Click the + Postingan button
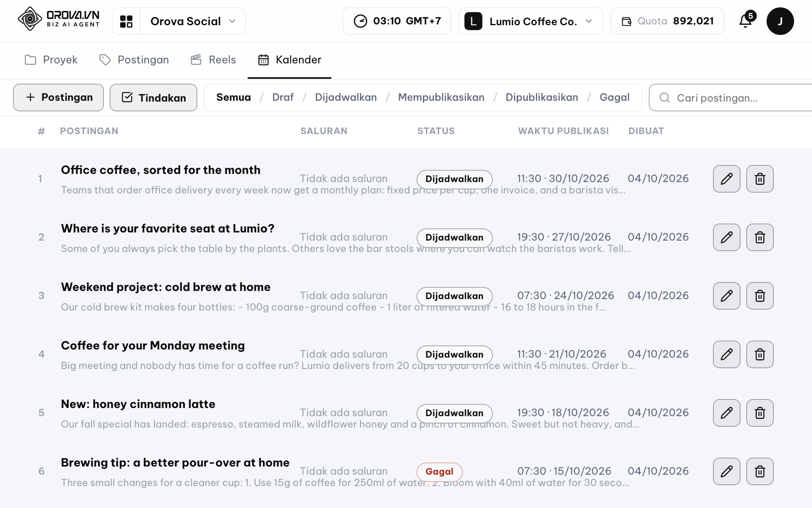The width and height of the screenshot is (812, 508). (58, 98)
